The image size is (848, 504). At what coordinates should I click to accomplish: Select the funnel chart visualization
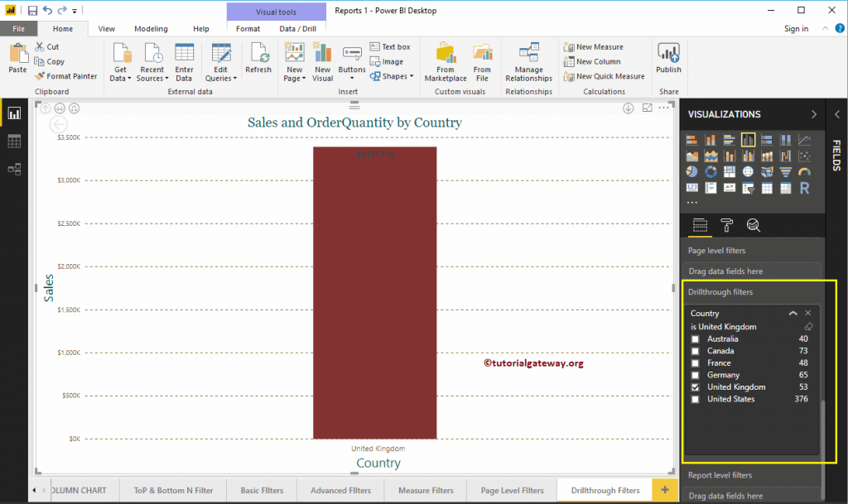coord(784,171)
